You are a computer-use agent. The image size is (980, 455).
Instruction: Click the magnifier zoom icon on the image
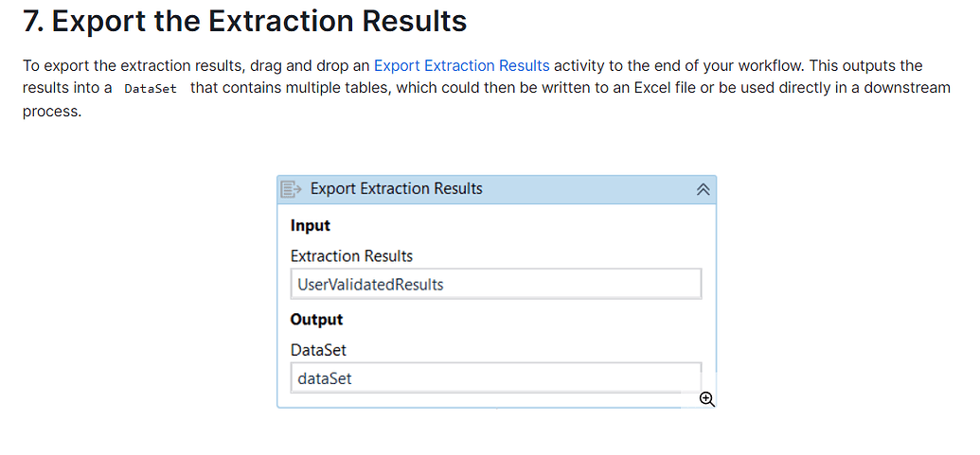707,399
